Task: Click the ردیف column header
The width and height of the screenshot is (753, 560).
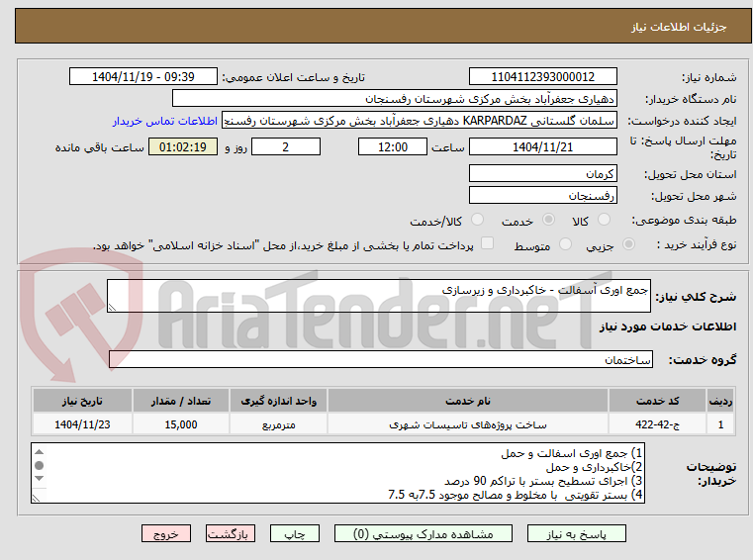Action: (x=720, y=401)
